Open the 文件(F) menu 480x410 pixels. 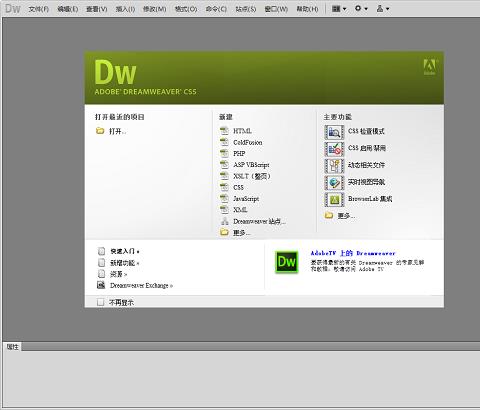[39, 9]
